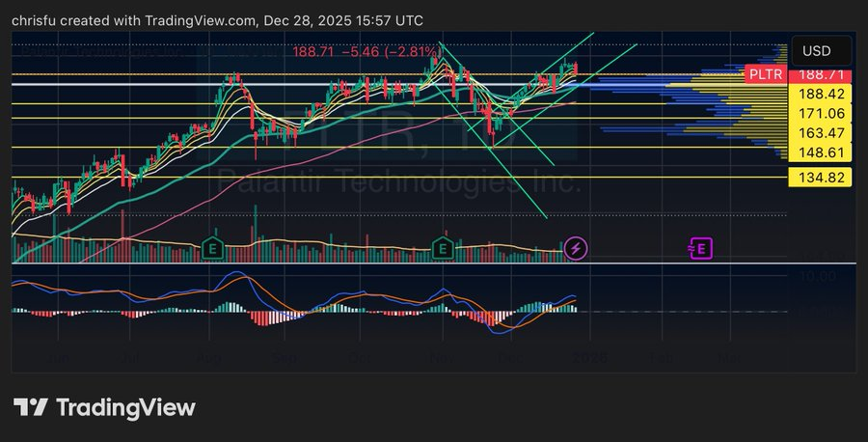Select the red 188.71 last price tag

821,74
